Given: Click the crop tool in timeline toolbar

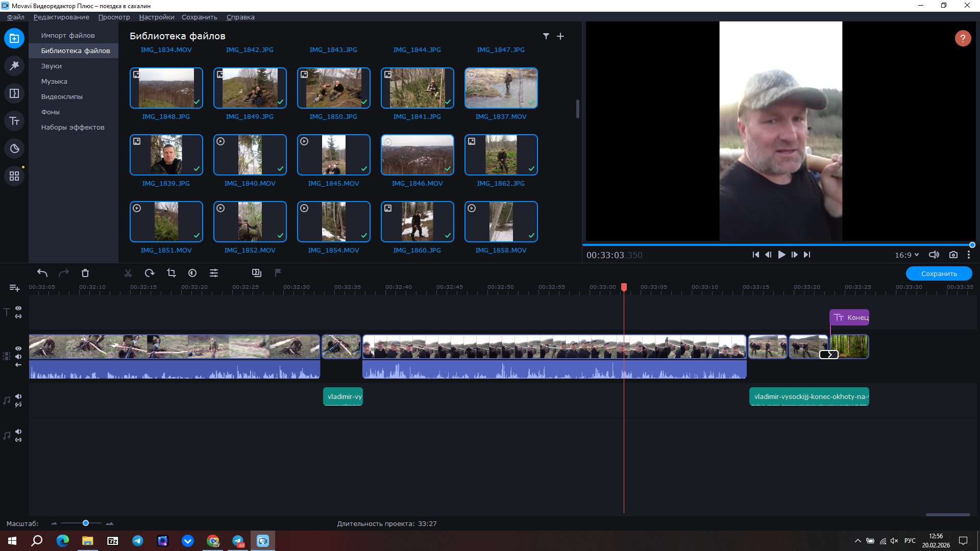Looking at the screenshot, I should 171,273.
